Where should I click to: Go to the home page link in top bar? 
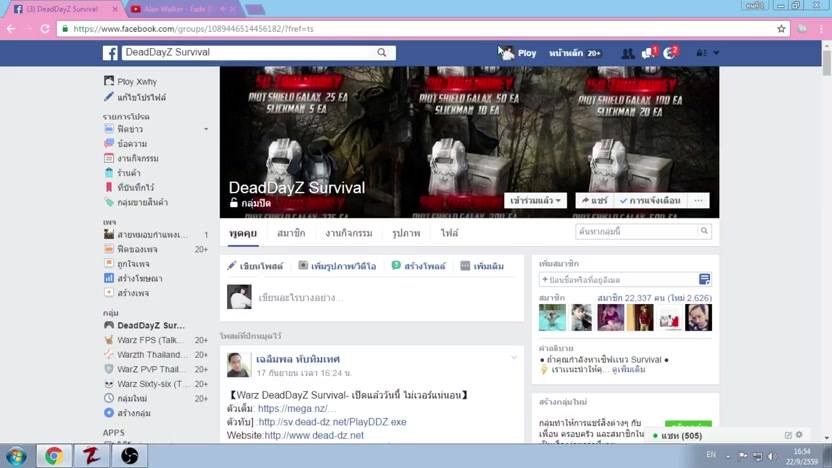click(575, 53)
